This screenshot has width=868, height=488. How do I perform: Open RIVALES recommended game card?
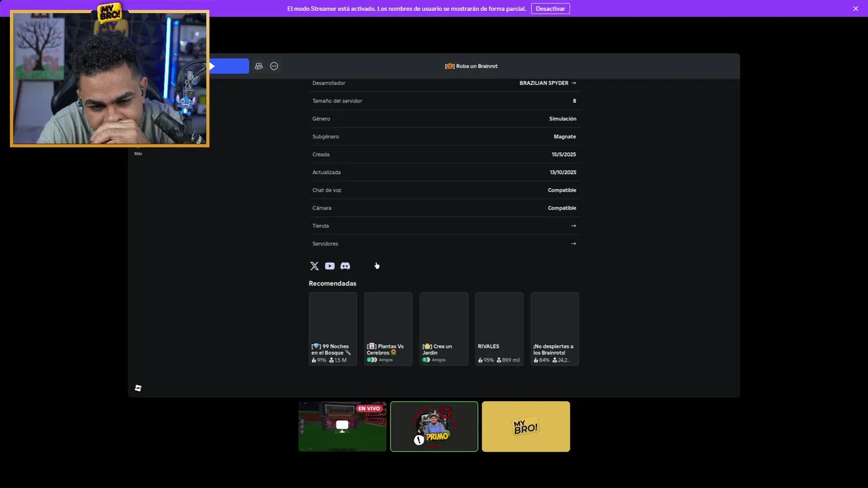[x=499, y=329]
